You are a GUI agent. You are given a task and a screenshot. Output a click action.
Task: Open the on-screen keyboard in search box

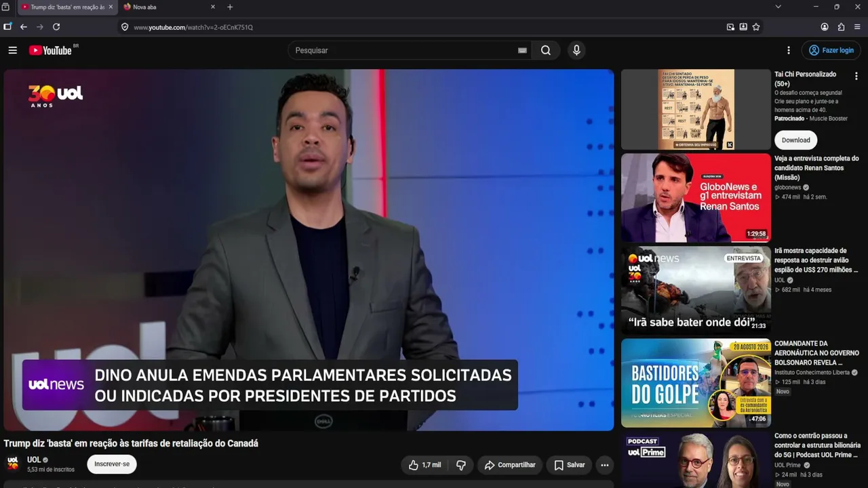pyautogui.click(x=522, y=50)
